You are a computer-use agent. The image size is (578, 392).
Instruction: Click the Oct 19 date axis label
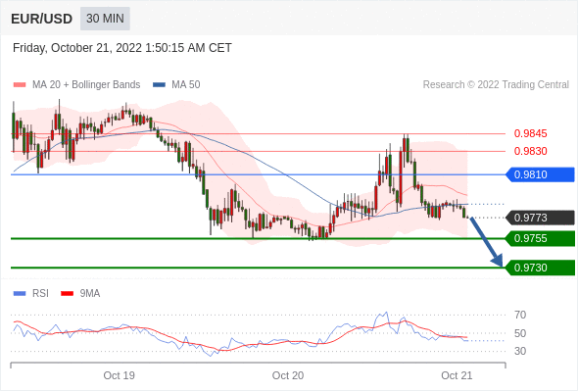coord(120,375)
